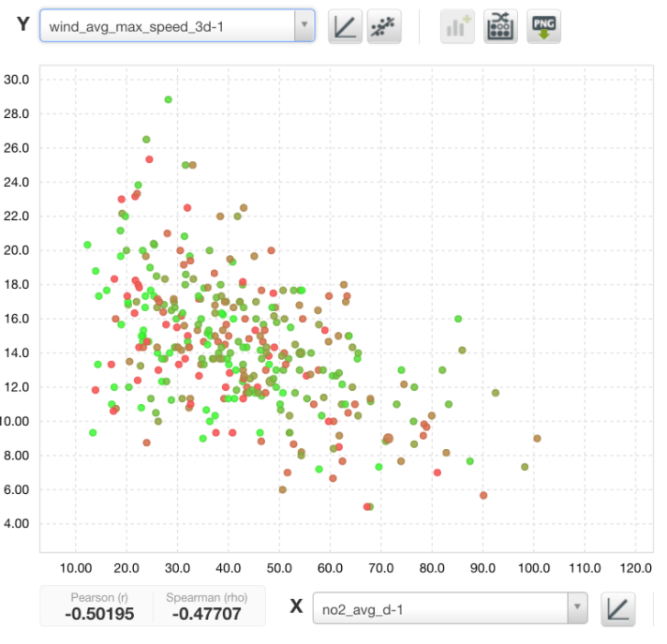Image resolution: width=667 pixels, height=644 pixels.
Task: Export the chart as PNG
Action: pyautogui.click(x=543, y=26)
